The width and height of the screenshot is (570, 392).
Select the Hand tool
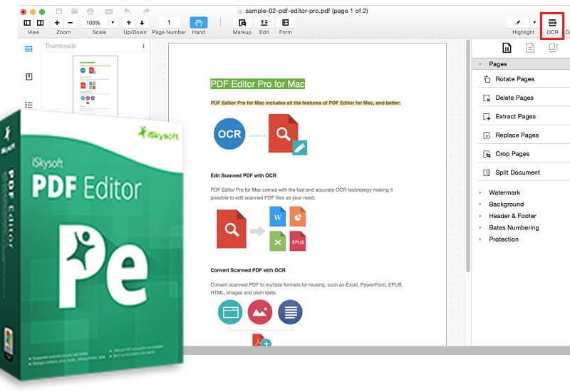coord(199,23)
